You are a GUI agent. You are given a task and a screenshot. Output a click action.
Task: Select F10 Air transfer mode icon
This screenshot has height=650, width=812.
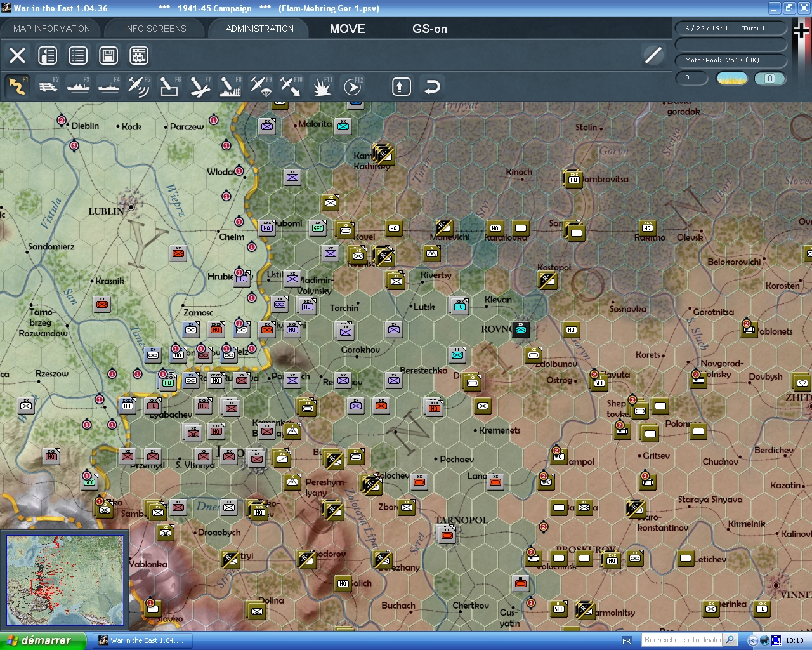[x=291, y=86]
